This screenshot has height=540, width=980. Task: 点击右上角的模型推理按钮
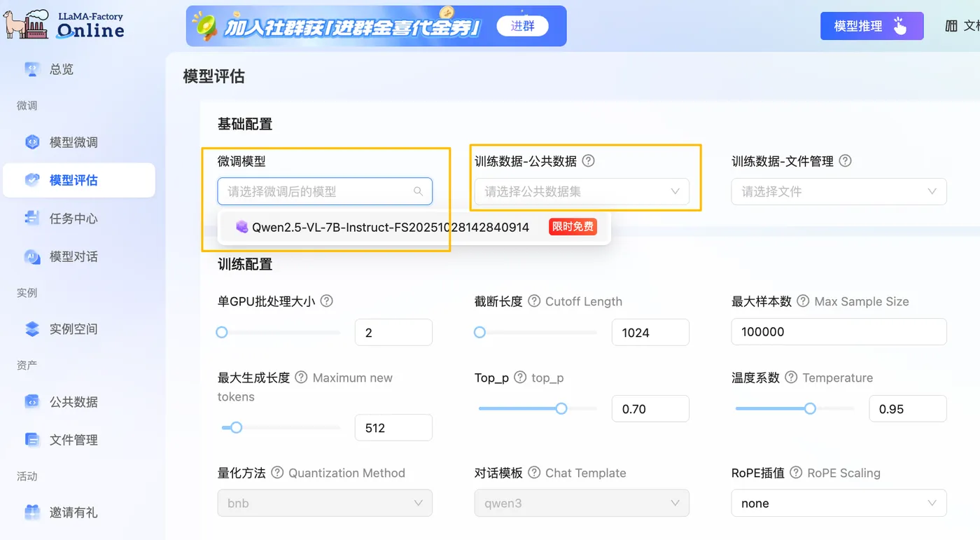tap(871, 25)
